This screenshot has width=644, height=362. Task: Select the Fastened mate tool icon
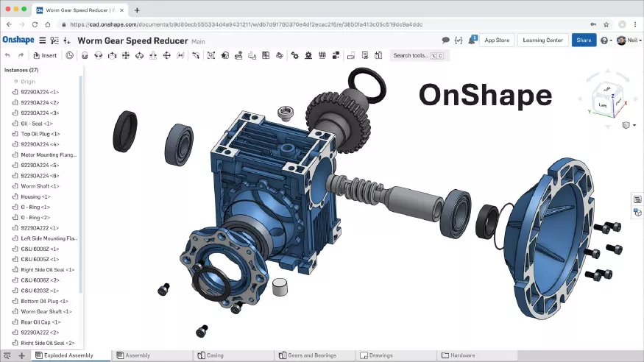[85, 55]
